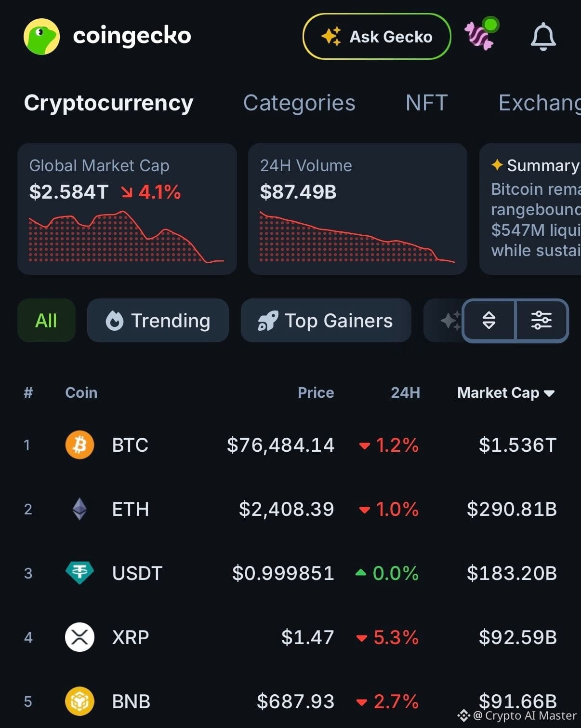Expand the sort order up-down button

coord(489,321)
